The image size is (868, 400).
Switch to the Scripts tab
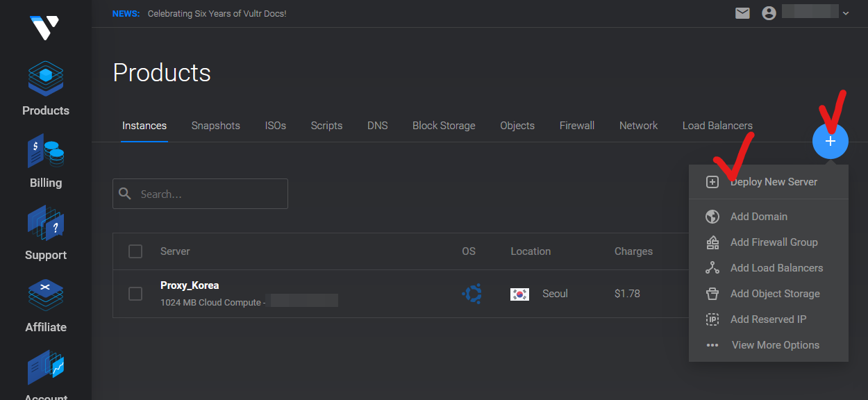(326, 126)
